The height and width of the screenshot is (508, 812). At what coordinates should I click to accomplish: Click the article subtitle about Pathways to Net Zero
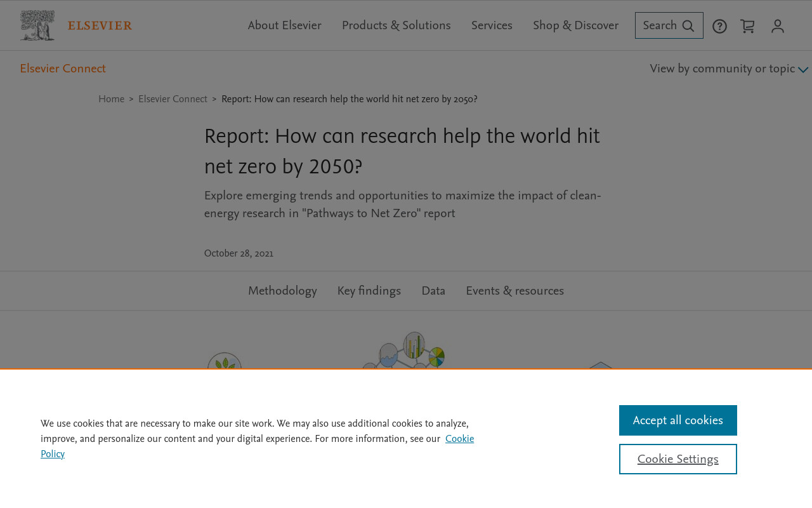pyautogui.click(x=403, y=204)
